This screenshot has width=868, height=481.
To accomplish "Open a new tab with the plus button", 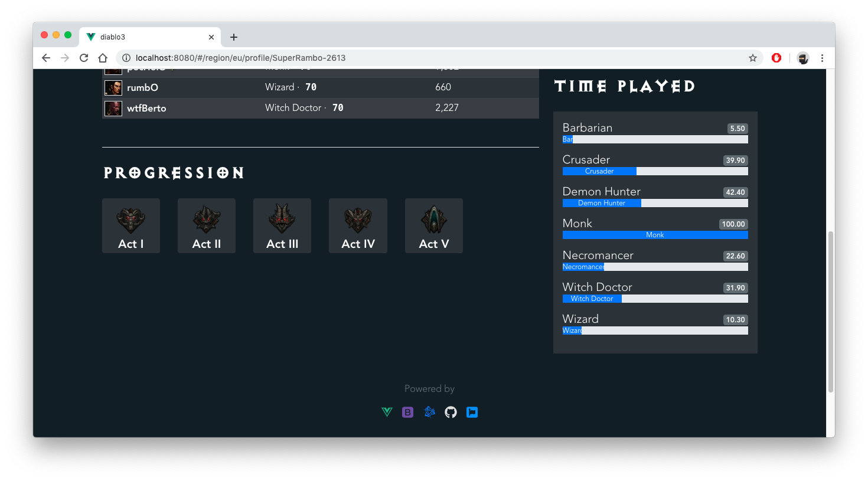I will (234, 37).
